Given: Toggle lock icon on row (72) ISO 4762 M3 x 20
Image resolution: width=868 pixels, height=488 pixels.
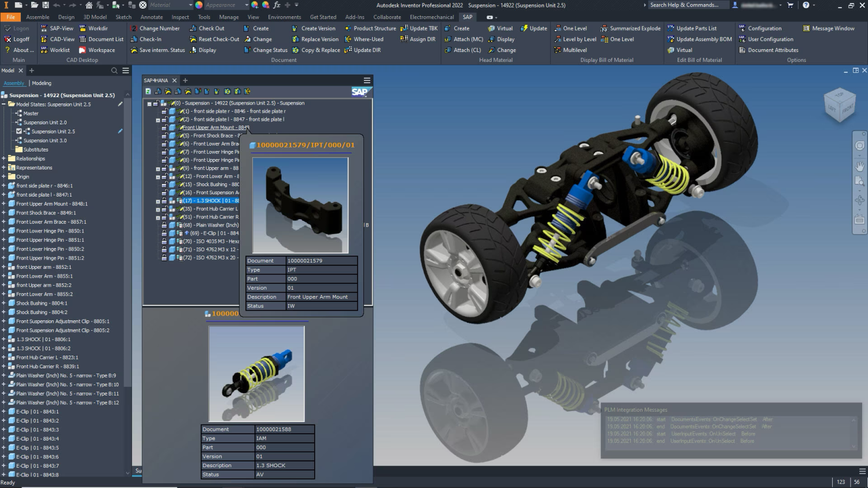Looking at the screenshot, I should [x=164, y=257].
